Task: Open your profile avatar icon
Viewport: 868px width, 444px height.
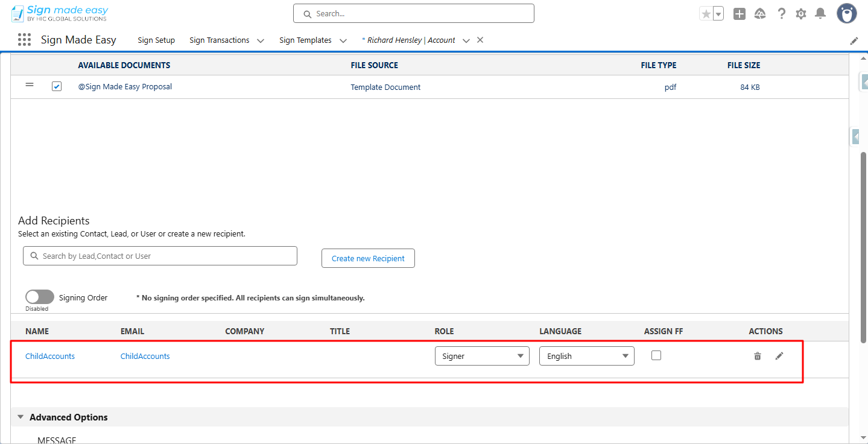Action: pyautogui.click(x=846, y=13)
